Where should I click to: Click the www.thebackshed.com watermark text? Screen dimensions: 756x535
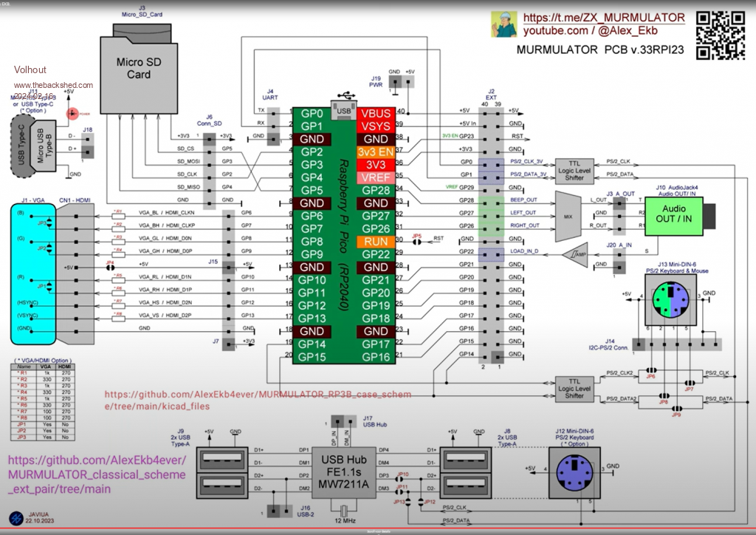[x=53, y=85]
